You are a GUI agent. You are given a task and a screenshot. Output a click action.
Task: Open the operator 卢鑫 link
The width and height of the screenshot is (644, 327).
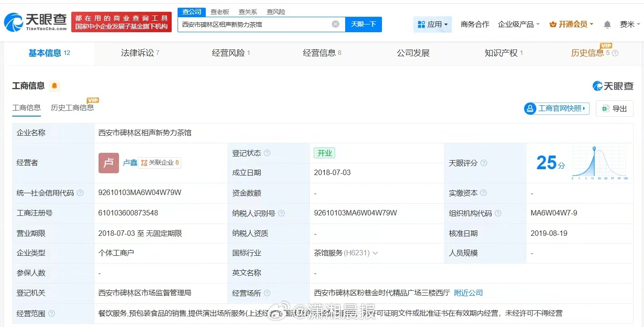coord(130,163)
